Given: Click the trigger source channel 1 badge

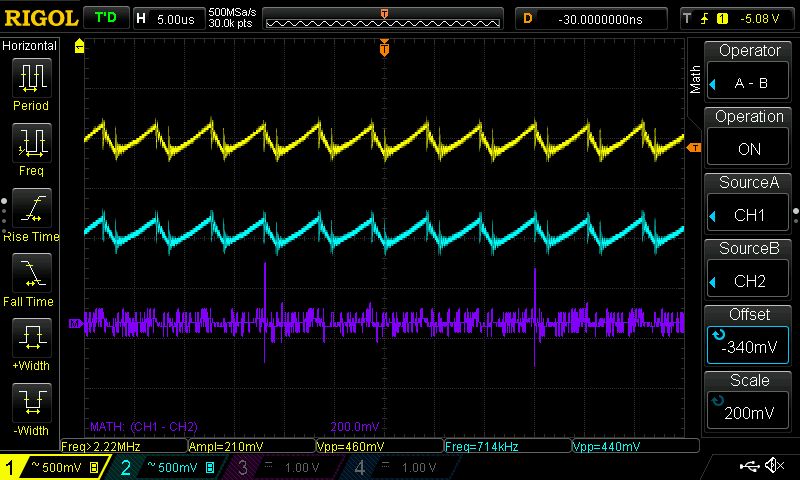Looking at the screenshot, I should [x=722, y=19].
